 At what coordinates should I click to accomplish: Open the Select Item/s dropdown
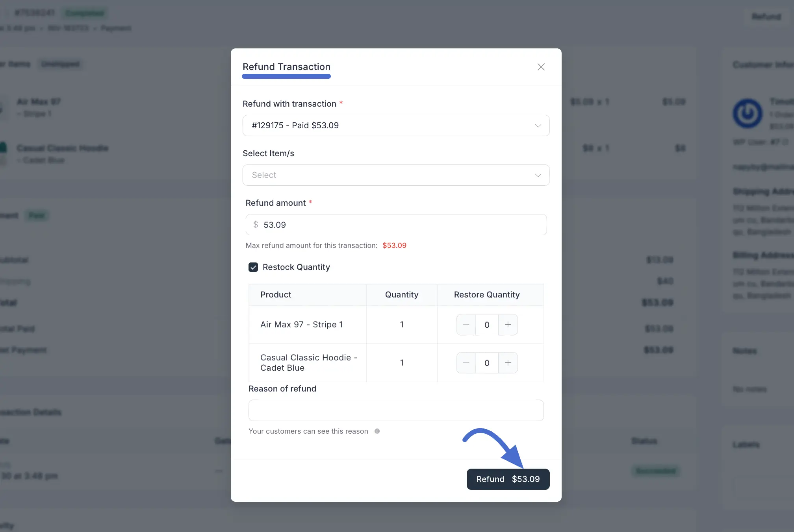coord(396,175)
